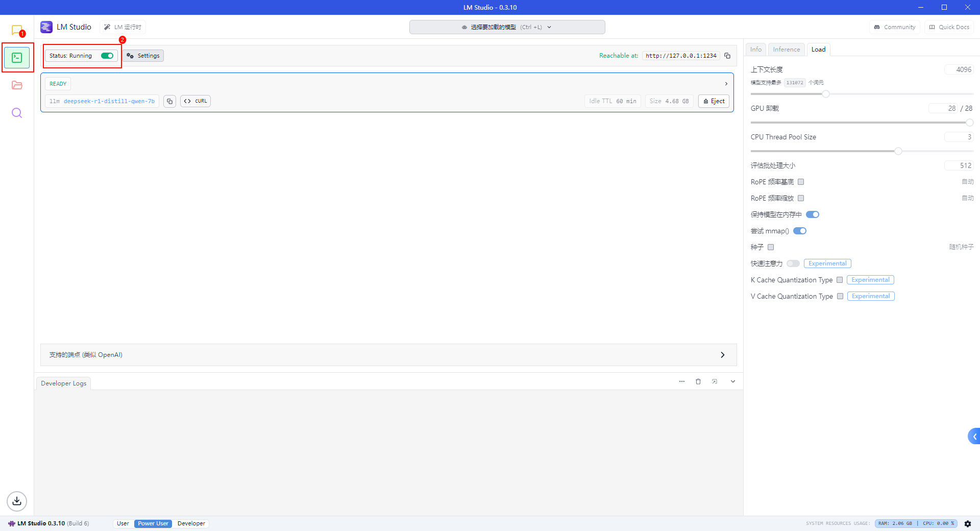
Task: Switch to the Inference tab
Action: (786, 50)
